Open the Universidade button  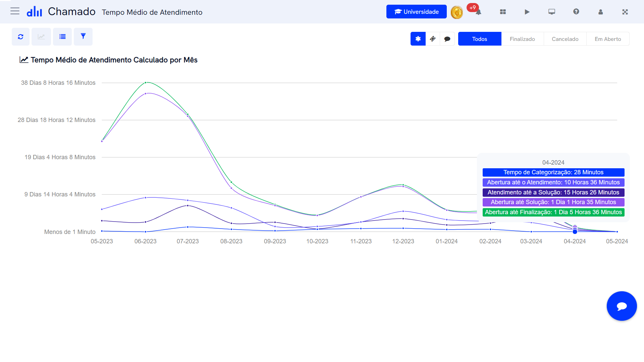point(416,12)
